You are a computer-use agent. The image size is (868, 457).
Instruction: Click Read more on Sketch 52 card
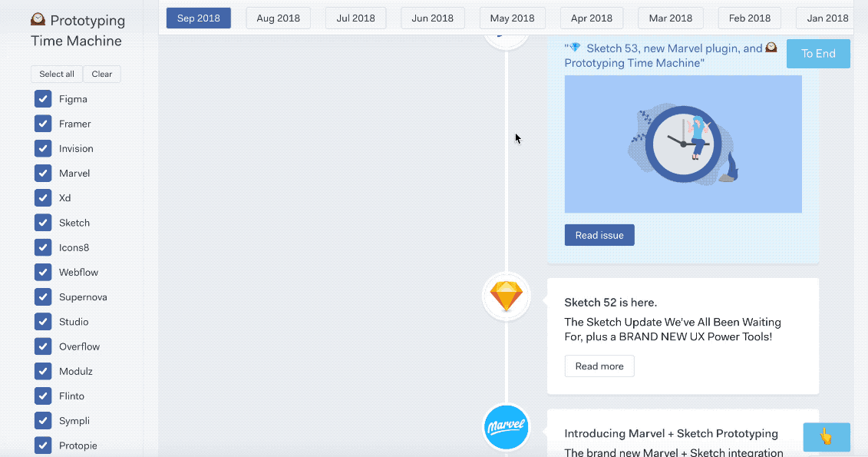(x=599, y=366)
